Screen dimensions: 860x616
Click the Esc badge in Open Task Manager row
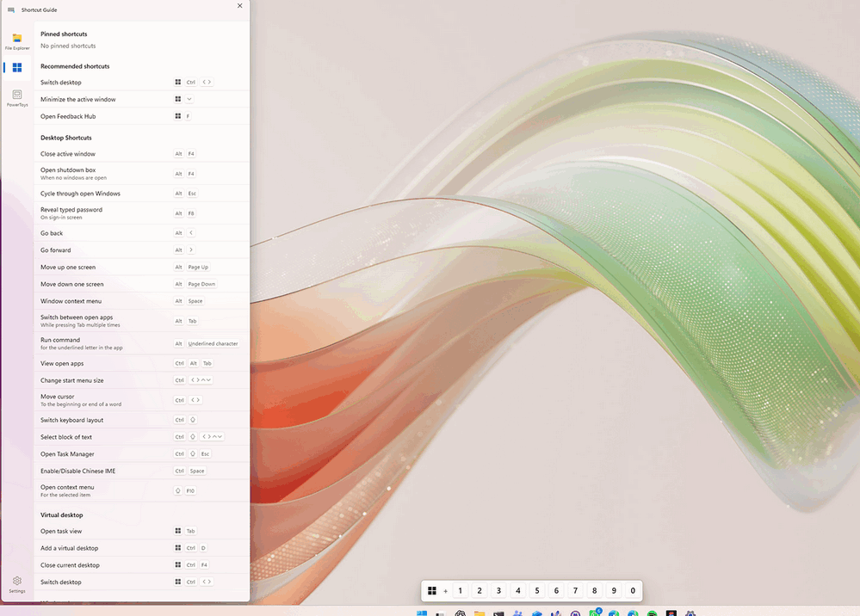click(x=205, y=453)
